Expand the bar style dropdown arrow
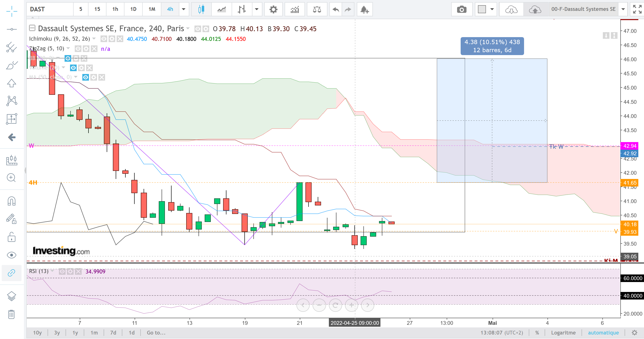 [x=256, y=9]
